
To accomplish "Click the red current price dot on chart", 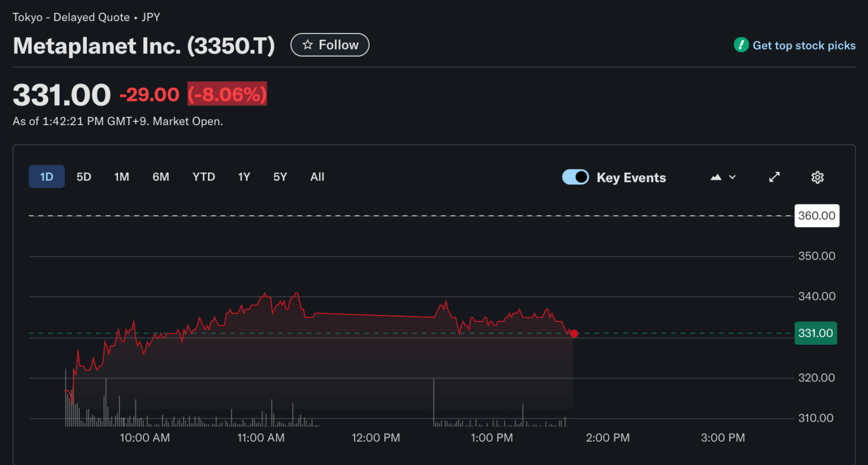I will coord(574,334).
